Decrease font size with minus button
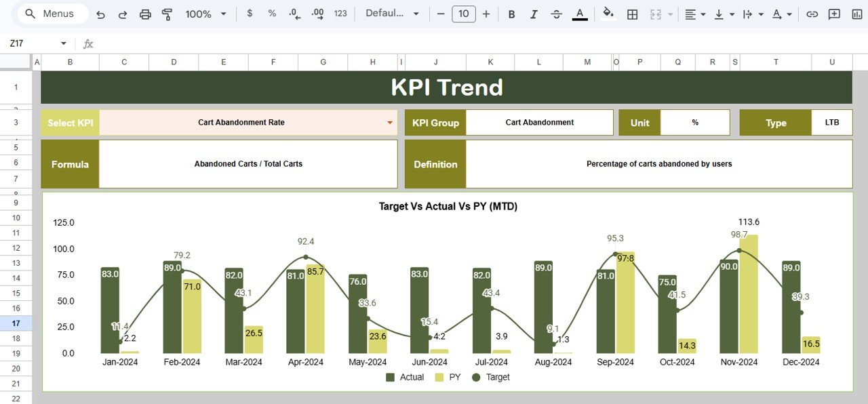The image size is (868, 404). (x=441, y=14)
